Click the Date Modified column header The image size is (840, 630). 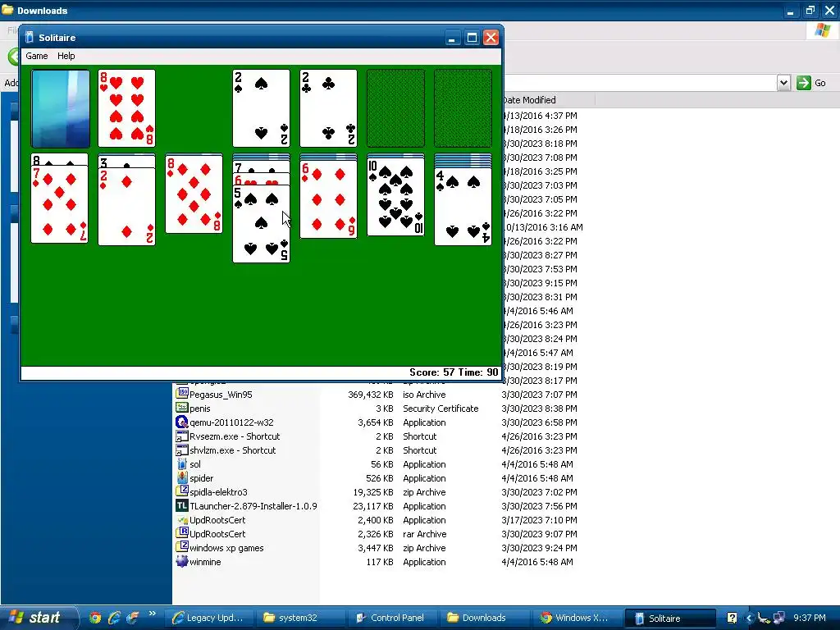click(x=549, y=99)
